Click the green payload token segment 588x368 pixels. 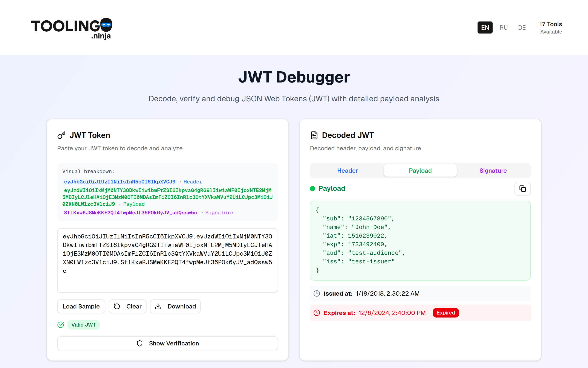coord(167,197)
